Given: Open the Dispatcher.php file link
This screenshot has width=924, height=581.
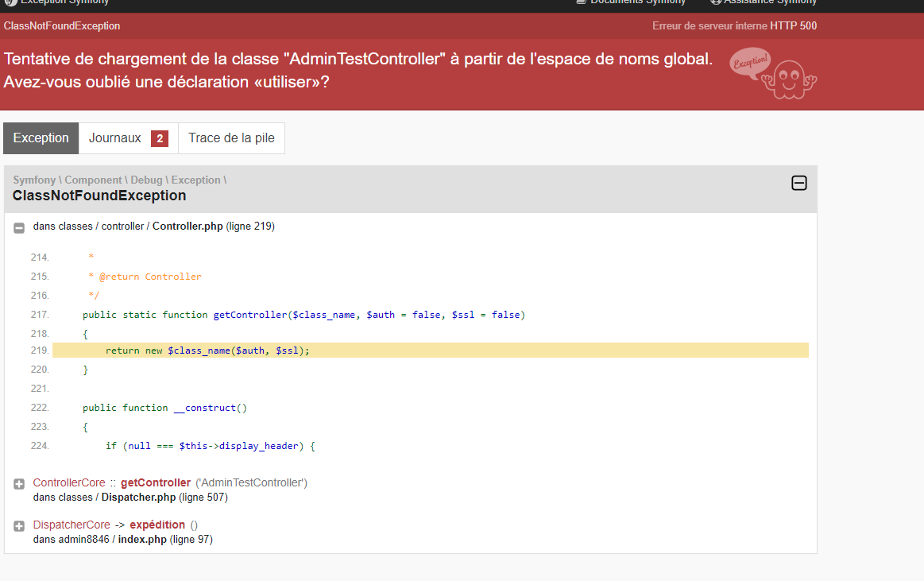Looking at the screenshot, I should point(138,498).
